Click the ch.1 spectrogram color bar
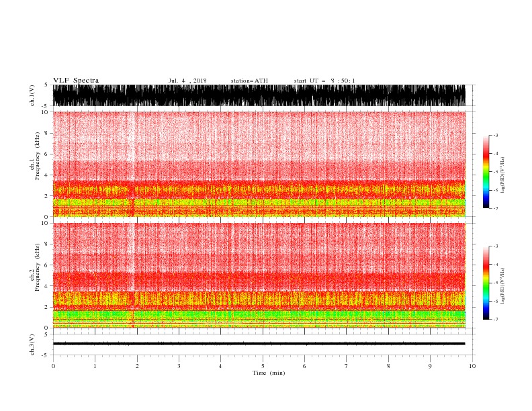Viewport: 532px width, 411px height. pos(486,172)
